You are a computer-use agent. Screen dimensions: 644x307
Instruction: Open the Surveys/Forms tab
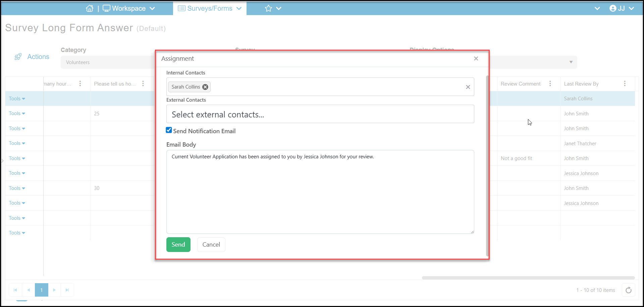pyautogui.click(x=210, y=8)
